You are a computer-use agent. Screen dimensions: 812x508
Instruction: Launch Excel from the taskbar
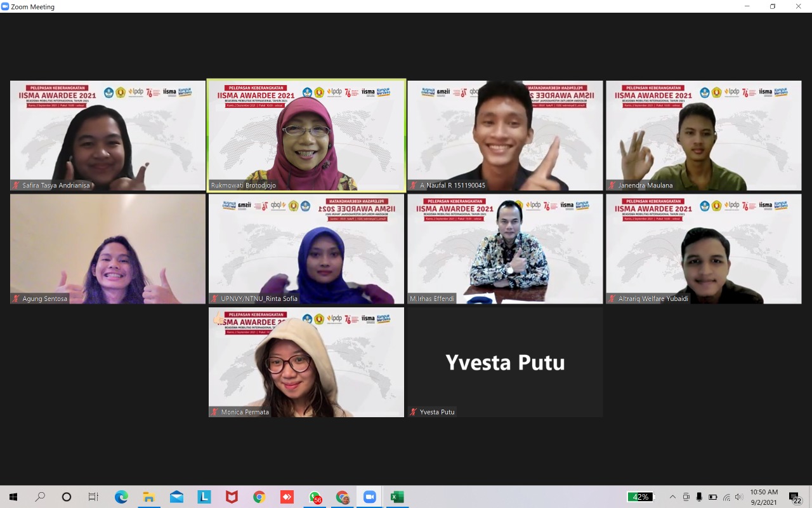click(396, 497)
